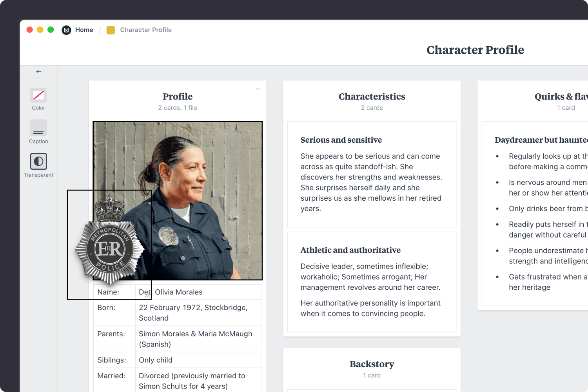Image resolution: width=588 pixels, height=392 pixels.
Task: Expand the Quirks & flavors column
Action: click(561, 96)
